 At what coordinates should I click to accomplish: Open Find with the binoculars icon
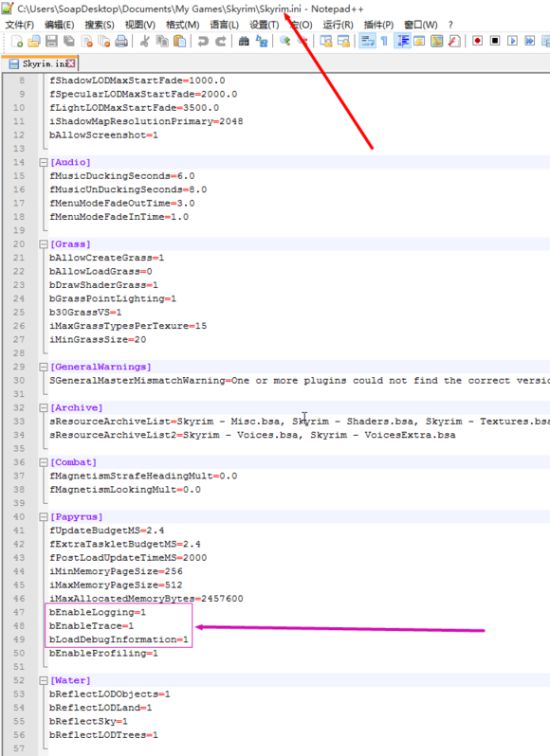click(x=244, y=41)
